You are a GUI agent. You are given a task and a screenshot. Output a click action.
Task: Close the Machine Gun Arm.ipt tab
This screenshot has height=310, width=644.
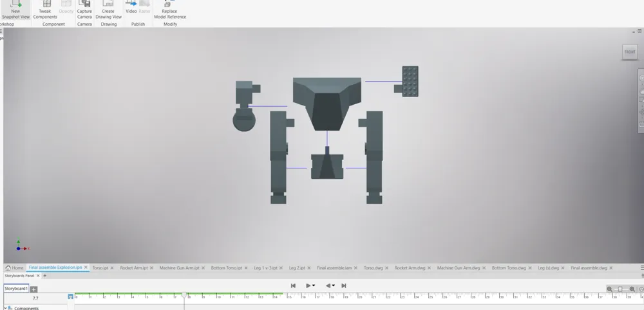[203, 268]
